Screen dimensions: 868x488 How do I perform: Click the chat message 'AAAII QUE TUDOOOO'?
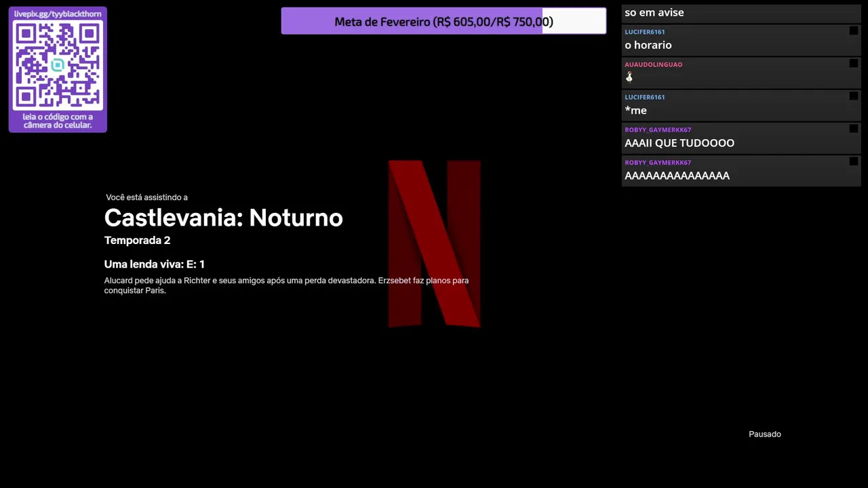tap(679, 143)
